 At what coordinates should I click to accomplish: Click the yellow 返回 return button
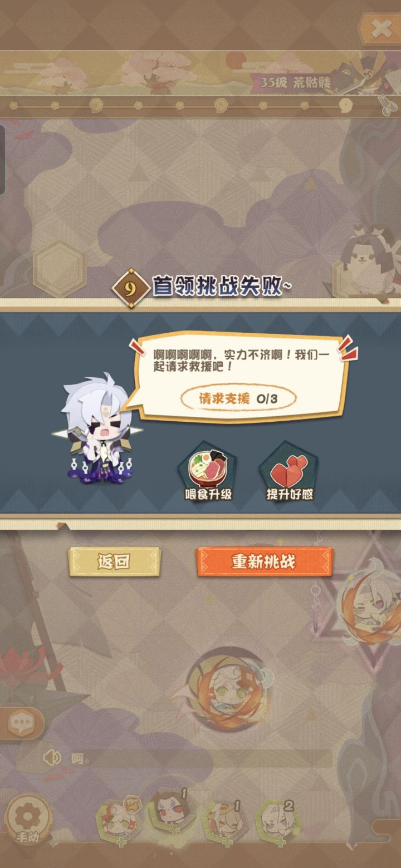pos(114,562)
